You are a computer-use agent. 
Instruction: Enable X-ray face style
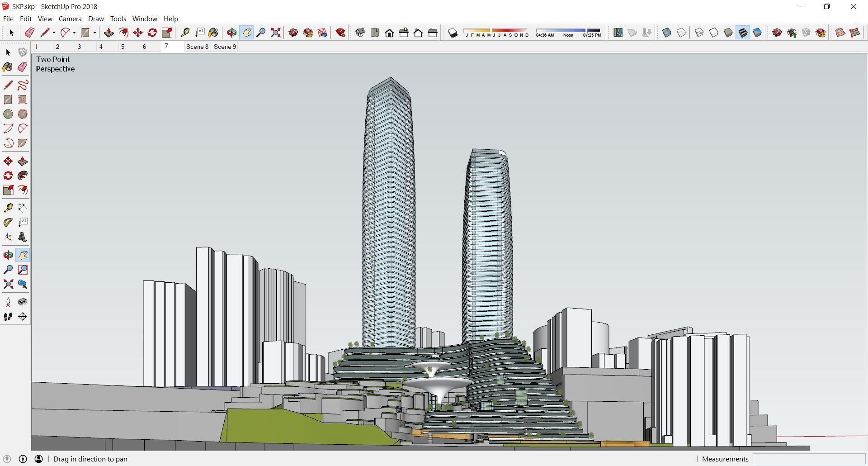(x=667, y=32)
